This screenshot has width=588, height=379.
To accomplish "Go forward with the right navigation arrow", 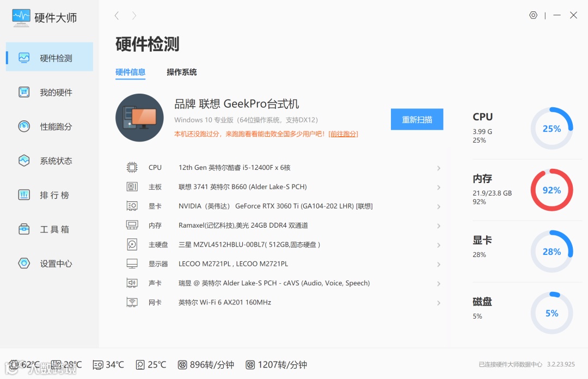I will click(134, 15).
